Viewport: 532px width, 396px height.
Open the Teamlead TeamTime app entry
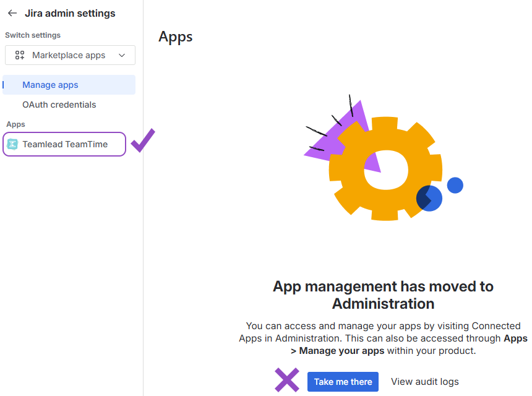(65, 144)
